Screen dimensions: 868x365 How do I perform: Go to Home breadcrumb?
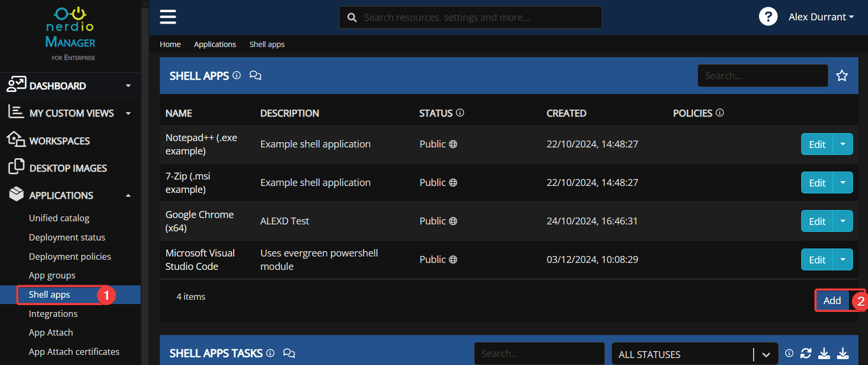point(170,44)
